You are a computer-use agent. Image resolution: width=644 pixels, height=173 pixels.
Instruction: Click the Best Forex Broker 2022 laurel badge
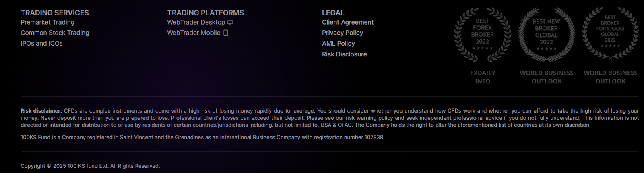[x=482, y=35]
